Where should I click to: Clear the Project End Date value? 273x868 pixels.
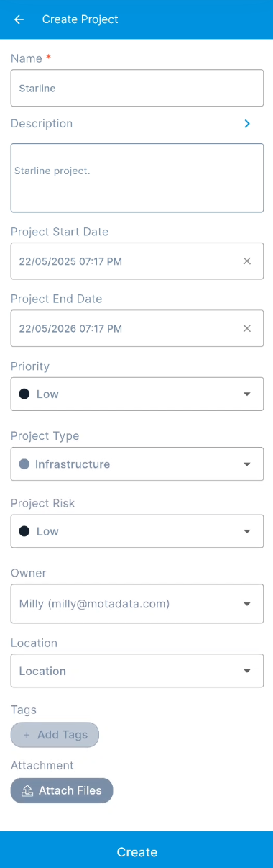247,328
